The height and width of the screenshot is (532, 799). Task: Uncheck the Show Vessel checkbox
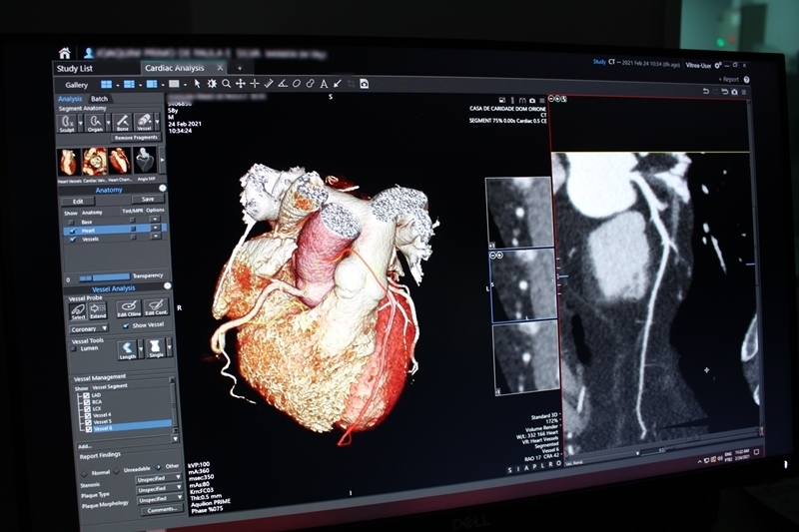click(x=124, y=326)
